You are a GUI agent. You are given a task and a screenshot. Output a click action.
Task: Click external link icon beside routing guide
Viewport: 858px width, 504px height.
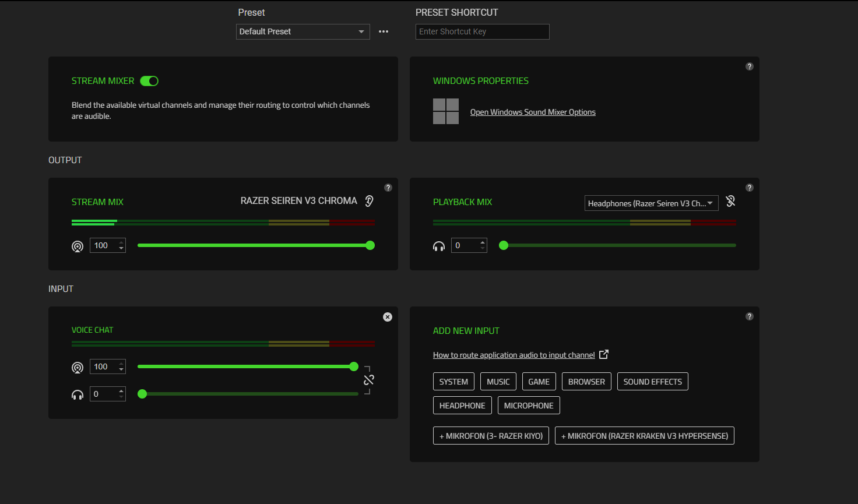point(604,354)
